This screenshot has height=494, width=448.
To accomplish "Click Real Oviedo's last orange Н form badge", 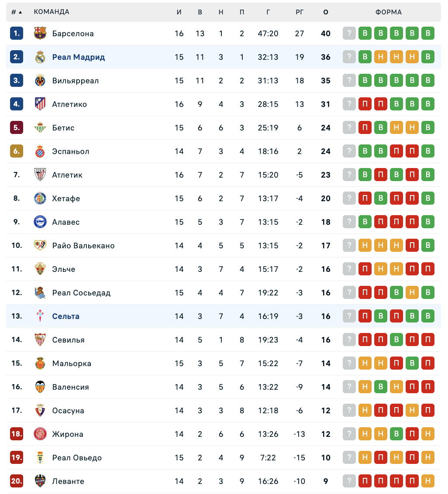I will click(x=428, y=458).
